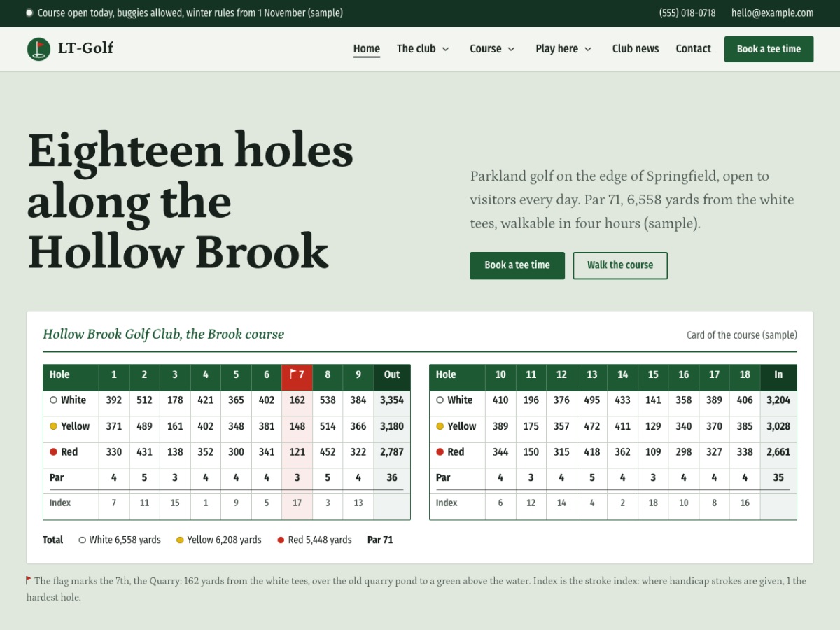Viewport: 840px width, 630px height.
Task: Click the 'Eighteen holes along the Hollow Brook' headline
Action: (190, 201)
